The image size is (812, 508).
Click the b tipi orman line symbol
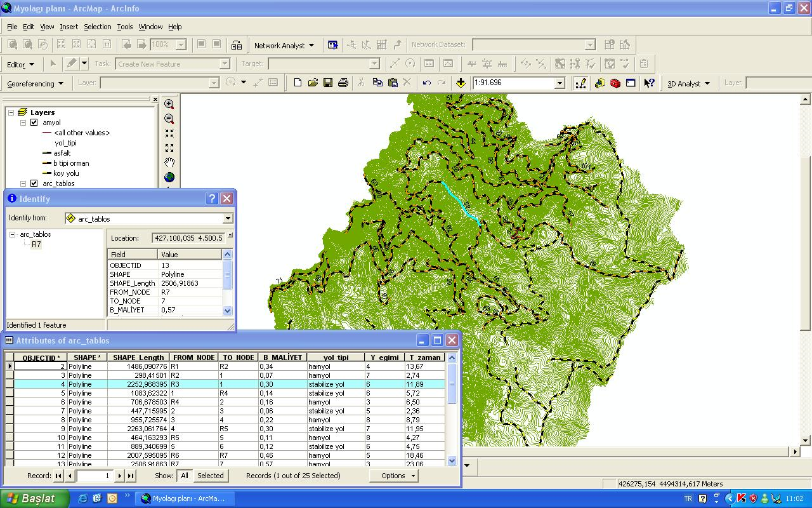46,163
